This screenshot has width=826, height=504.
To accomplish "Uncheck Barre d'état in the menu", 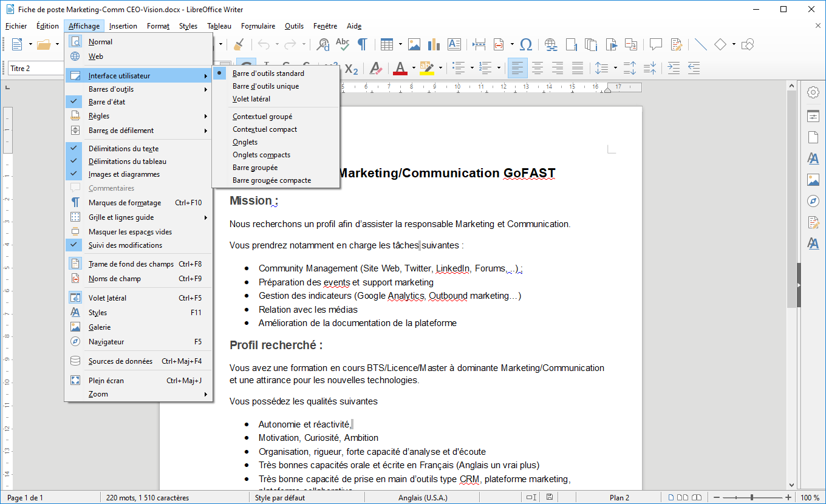I will [107, 102].
